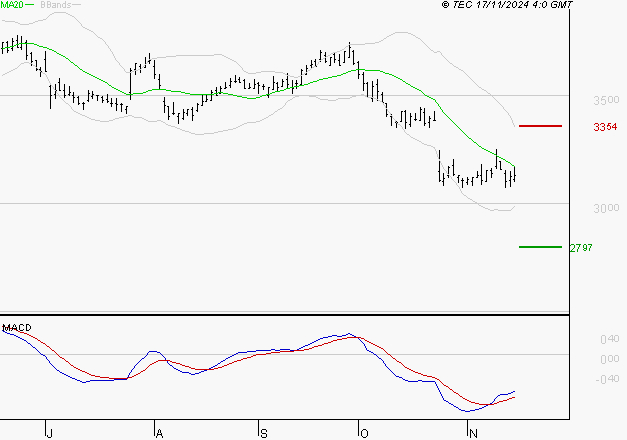
Task: Click the MA20 legend label
Action: [x=13, y=6]
